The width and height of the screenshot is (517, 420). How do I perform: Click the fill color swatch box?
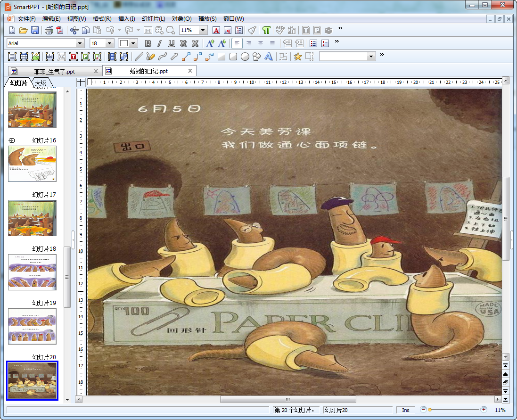pyautogui.click(x=124, y=43)
